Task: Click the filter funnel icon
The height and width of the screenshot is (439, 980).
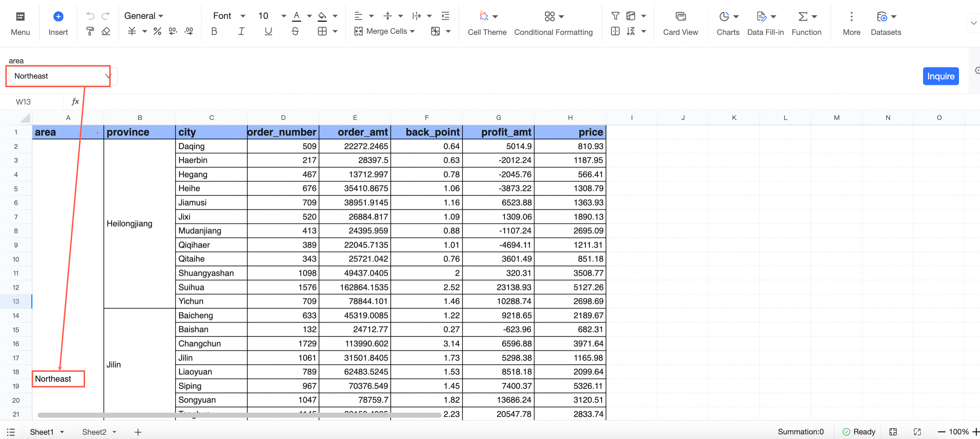Action: pos(615,16)
